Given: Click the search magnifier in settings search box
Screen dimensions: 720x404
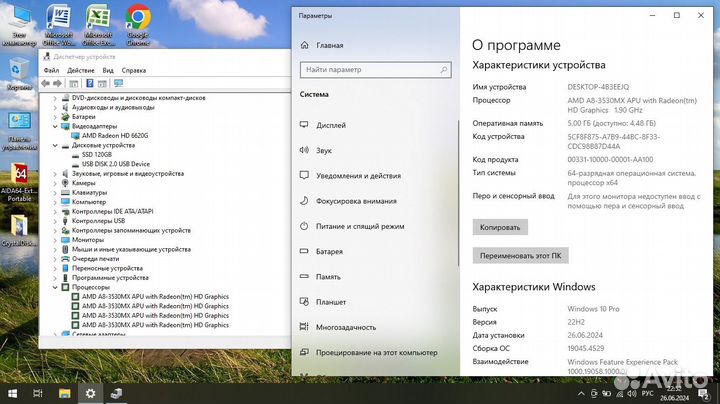Looking at the screenshot, I should (x=444, y=70).
